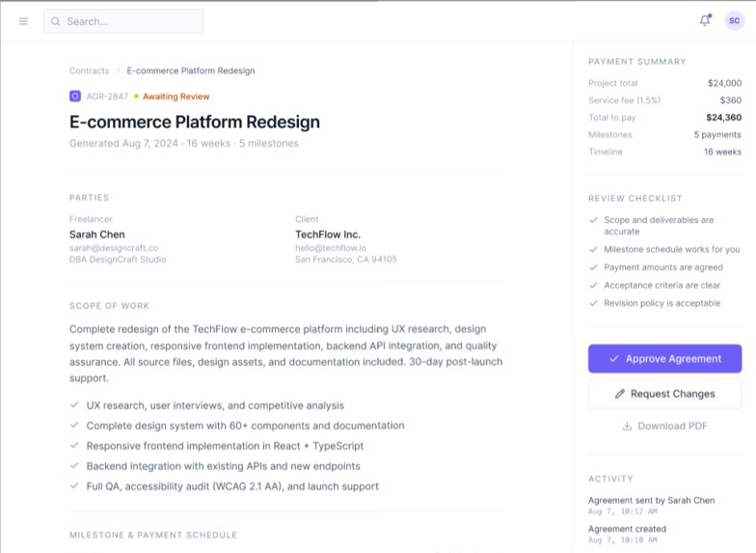Image resolution: width=756 pixels, height=553 pixels.
Task: Click 'Generated Aug 7, 2024' subtitle line
Action: click(184, 143)
